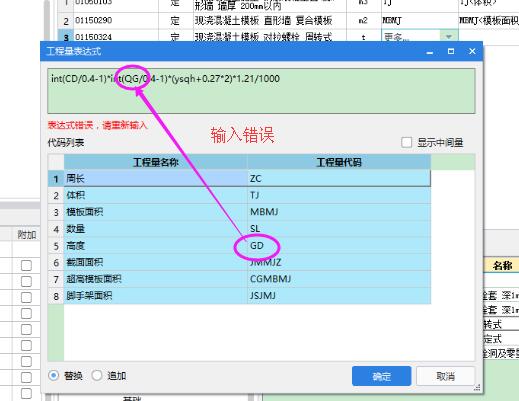Close the 工程量表达式 dialog
Screen dimensions: 519x401
[472, 51]
